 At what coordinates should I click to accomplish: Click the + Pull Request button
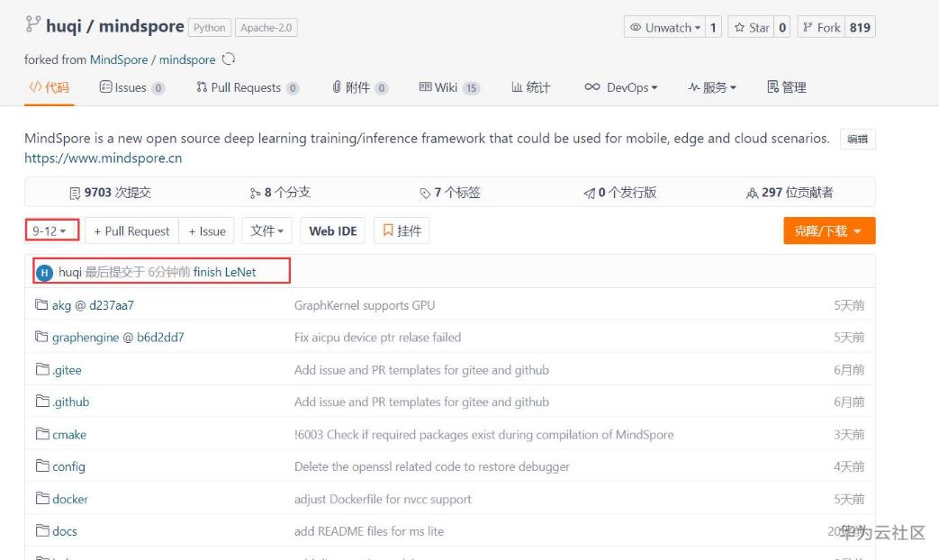click(131, 230)
